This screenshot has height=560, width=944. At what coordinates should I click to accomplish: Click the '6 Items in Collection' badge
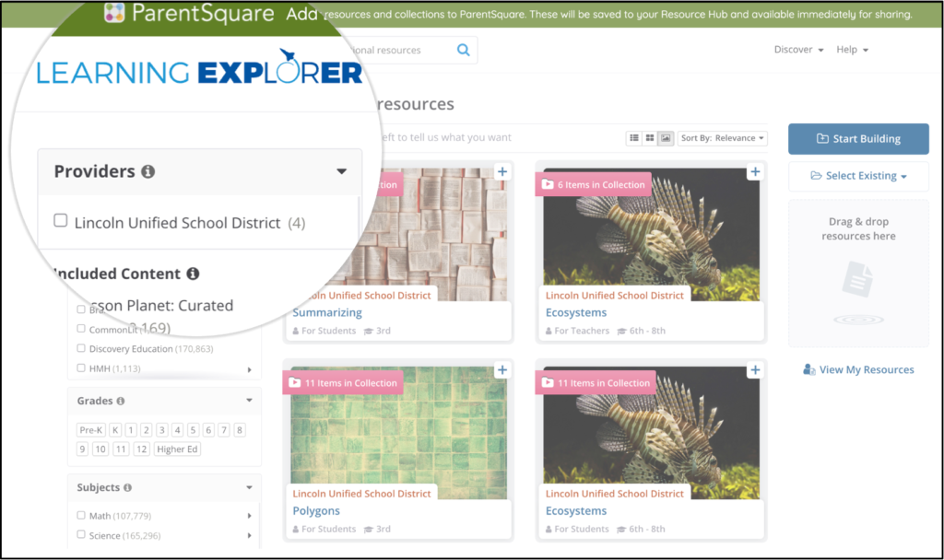tap(594, 184)
